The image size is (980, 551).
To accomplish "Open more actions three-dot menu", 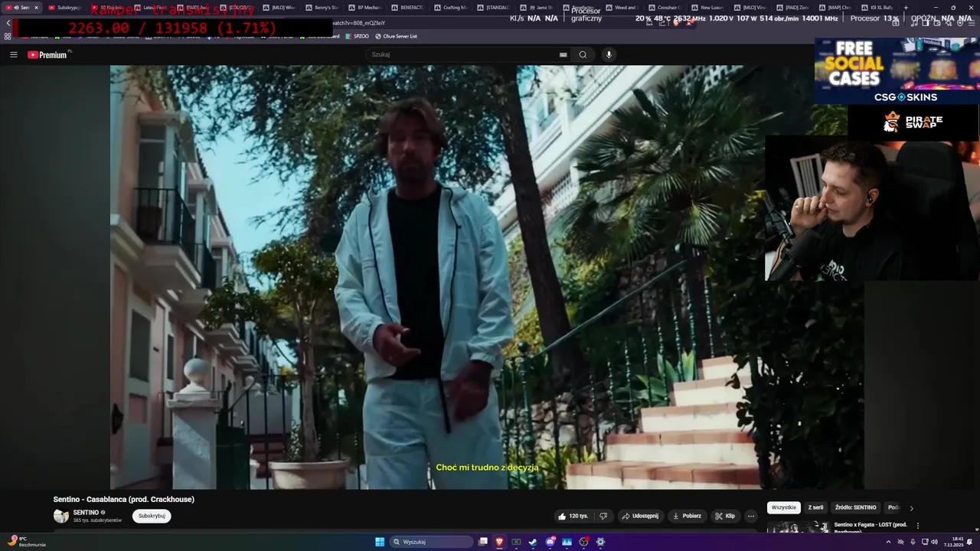I will (751, 516).
